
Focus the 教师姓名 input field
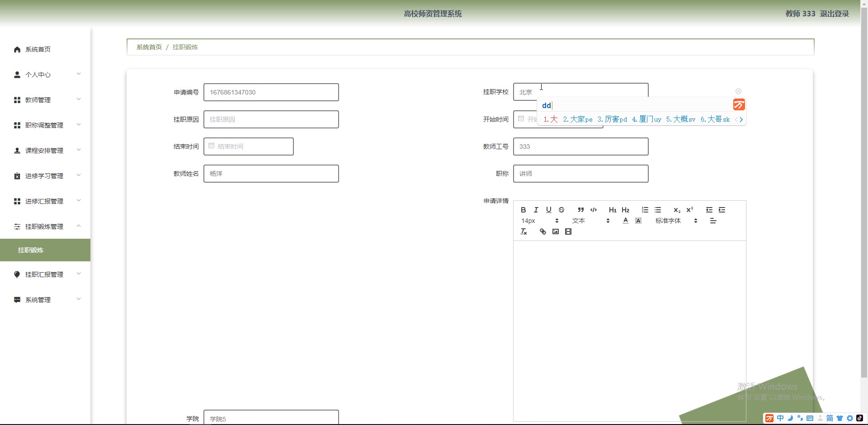[271, 174]
